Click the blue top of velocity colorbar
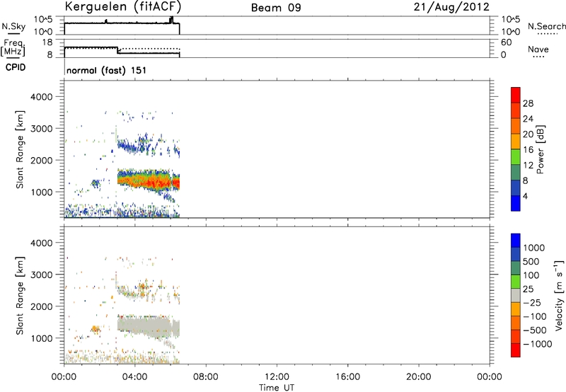Screen dimensions: 566x392 [x=516, y=241]
